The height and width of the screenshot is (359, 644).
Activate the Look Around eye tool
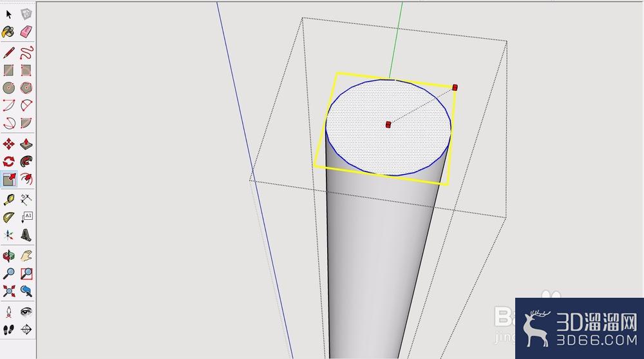tap(26, 312)
